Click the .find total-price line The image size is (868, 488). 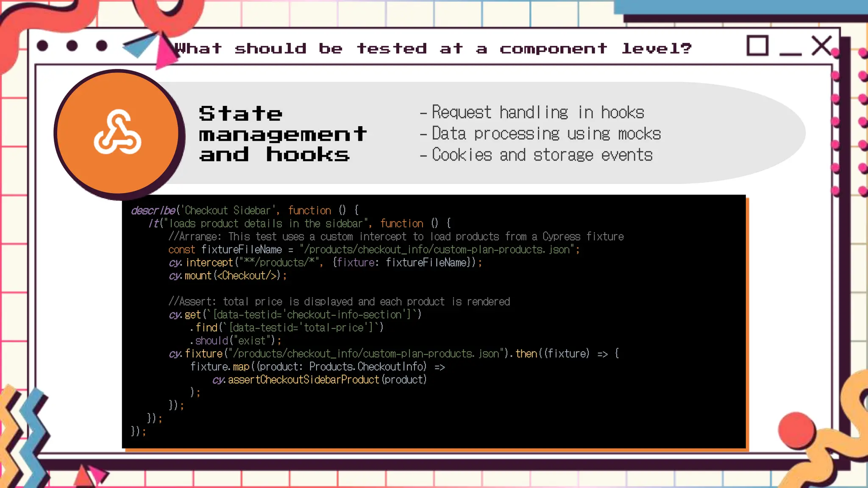(287, 327)
